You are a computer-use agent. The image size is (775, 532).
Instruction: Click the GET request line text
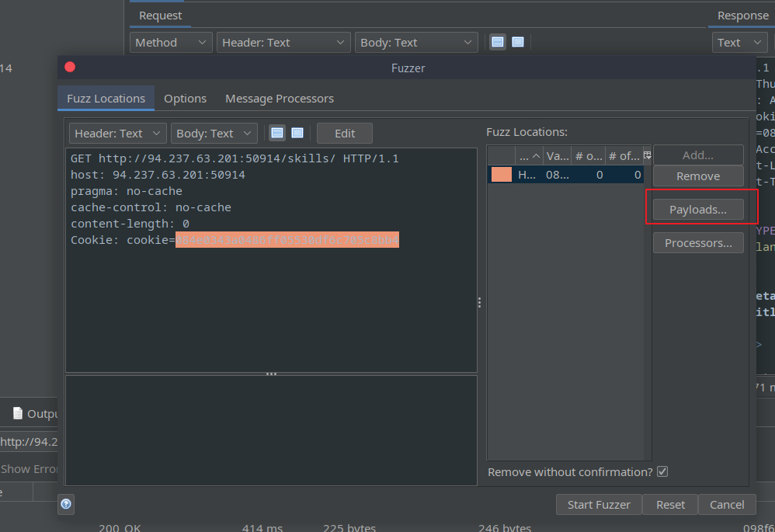tap(235, 158)
